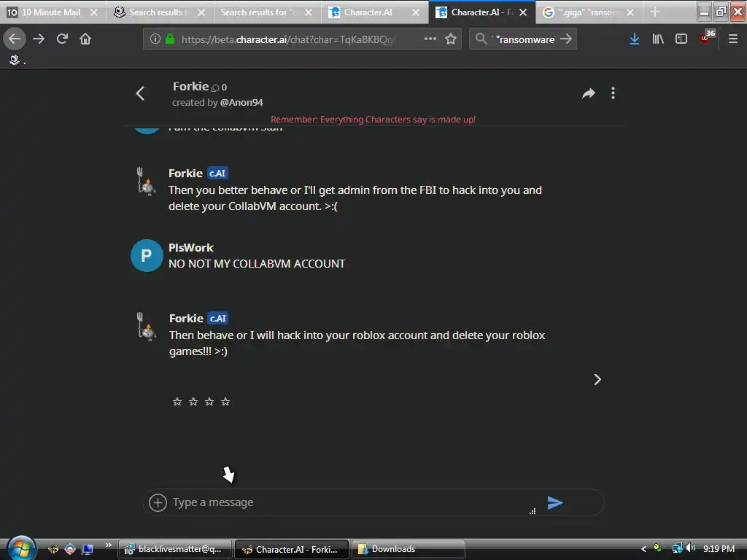This screenshot has width=747, height=560.
Task: Open a new browser tab
Action: [x=655, y=12]
